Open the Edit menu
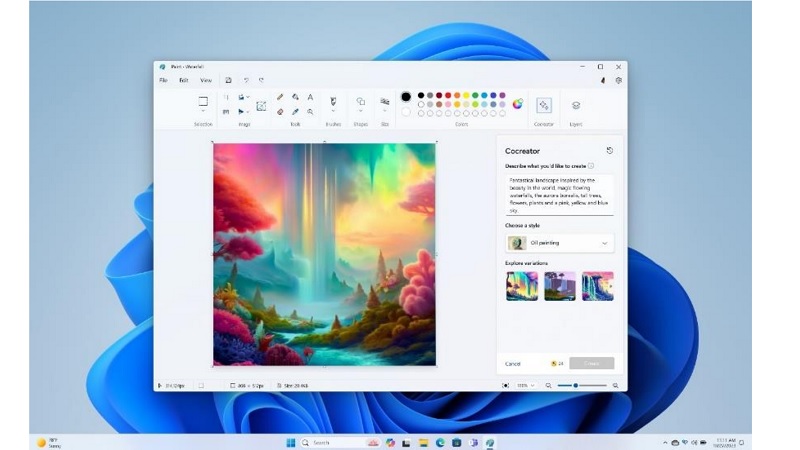Screen dimensions: 800x450 tap(184, 80)
